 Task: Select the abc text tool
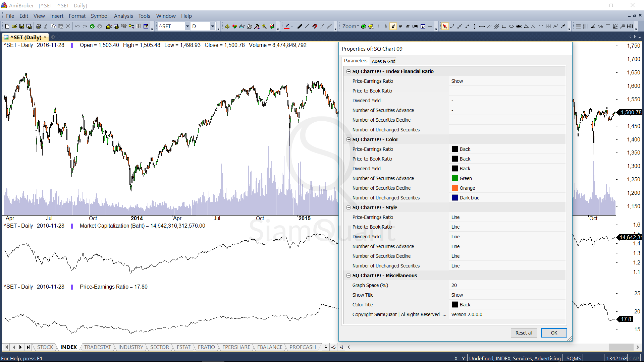point(519,26)
